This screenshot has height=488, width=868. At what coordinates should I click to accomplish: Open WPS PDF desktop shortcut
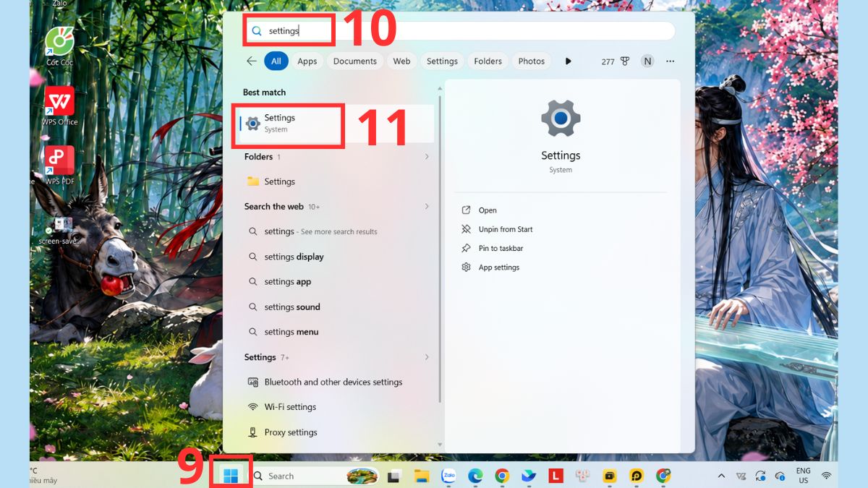(x=61, y=166)
